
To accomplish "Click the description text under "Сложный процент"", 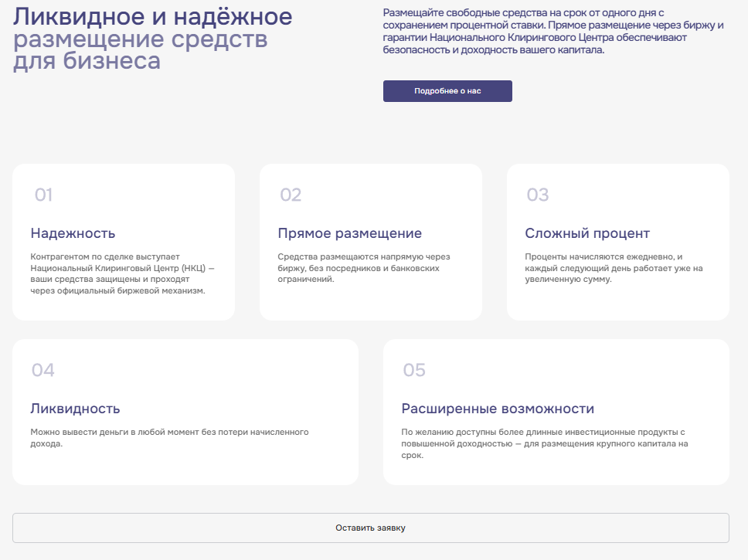I will [614, 268].
